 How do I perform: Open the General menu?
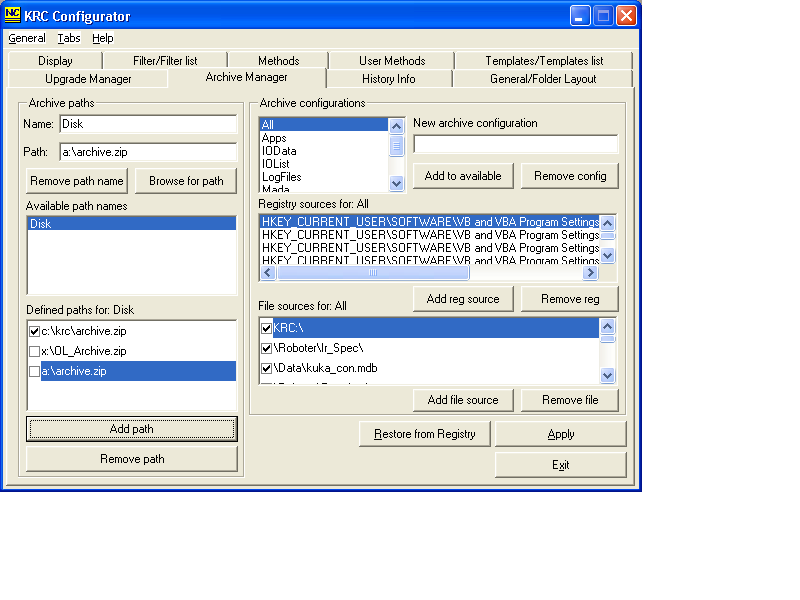27,38
